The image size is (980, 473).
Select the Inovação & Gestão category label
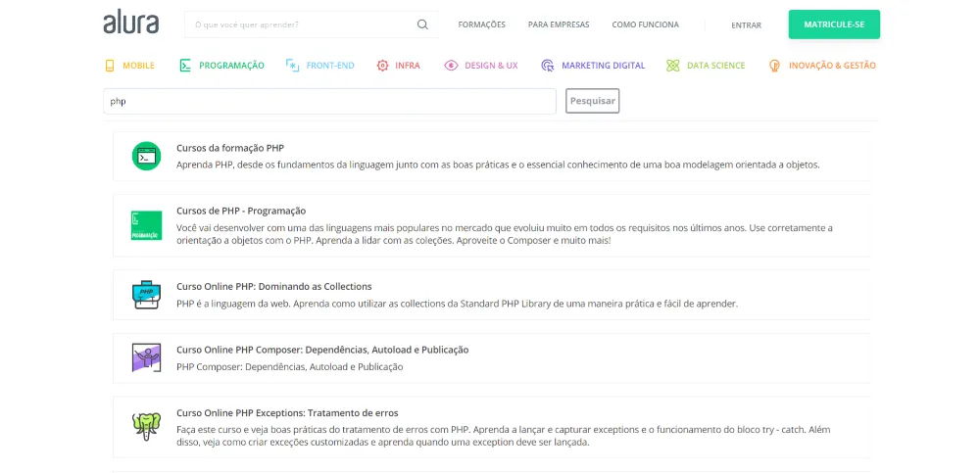(x=832, y=66)
